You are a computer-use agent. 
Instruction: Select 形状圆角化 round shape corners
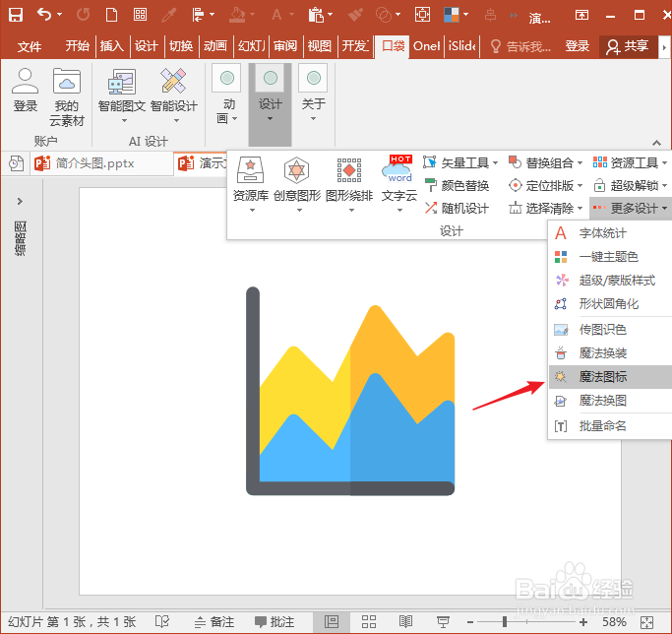pos(610,303)
